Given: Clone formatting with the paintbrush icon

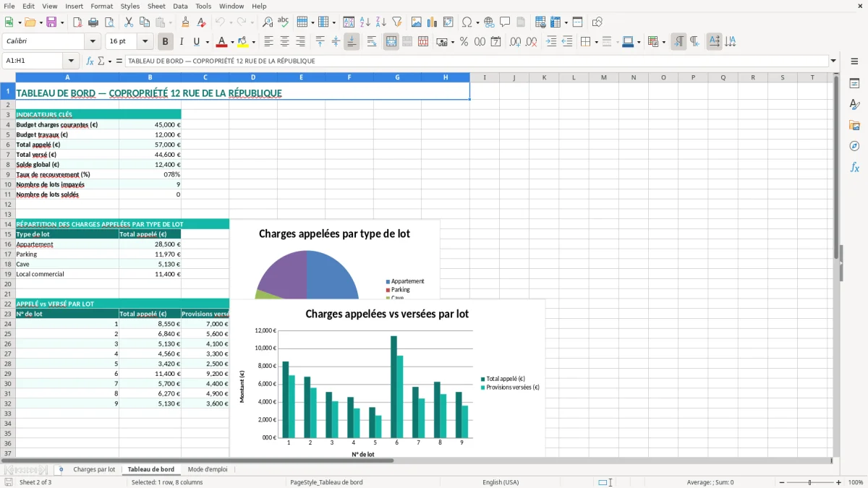Looking at the screenshot, I should pyautogui.click(x=186, y=22).
